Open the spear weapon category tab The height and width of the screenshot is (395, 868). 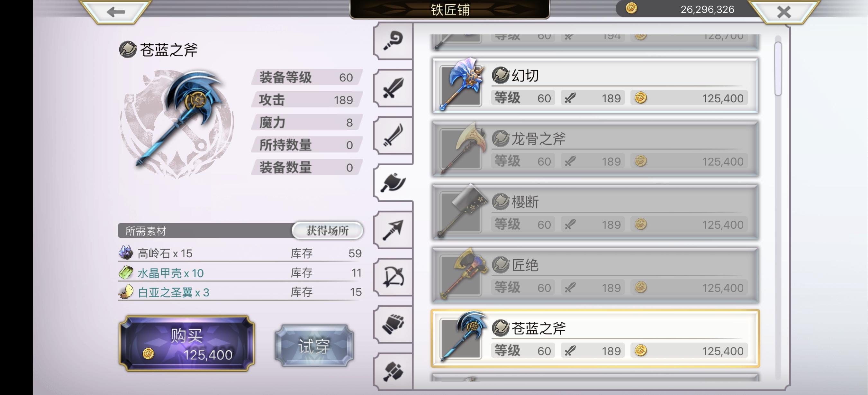tap(393, 230)
